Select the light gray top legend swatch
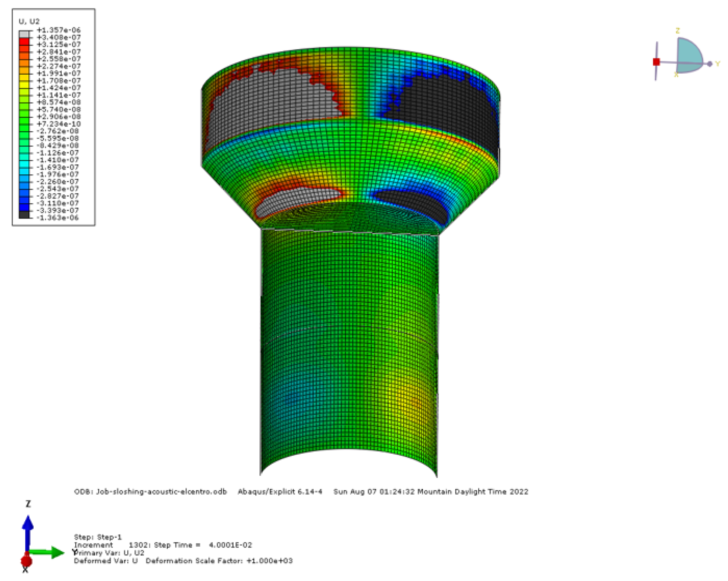This screenshot has width=728, height=581. click(x=24, y=34)
